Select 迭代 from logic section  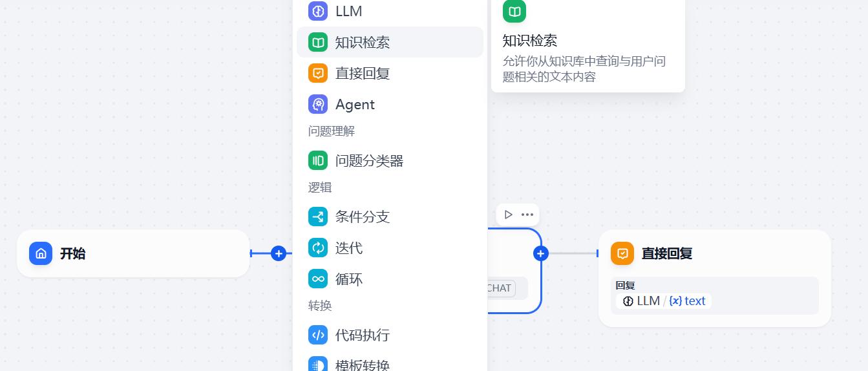(390, 248)
